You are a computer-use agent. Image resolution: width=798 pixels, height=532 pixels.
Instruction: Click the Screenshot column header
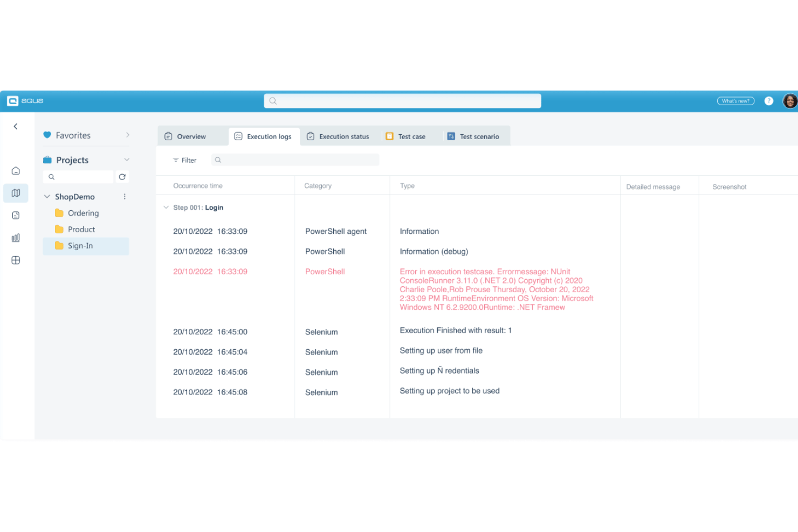(x=729, y=187)
